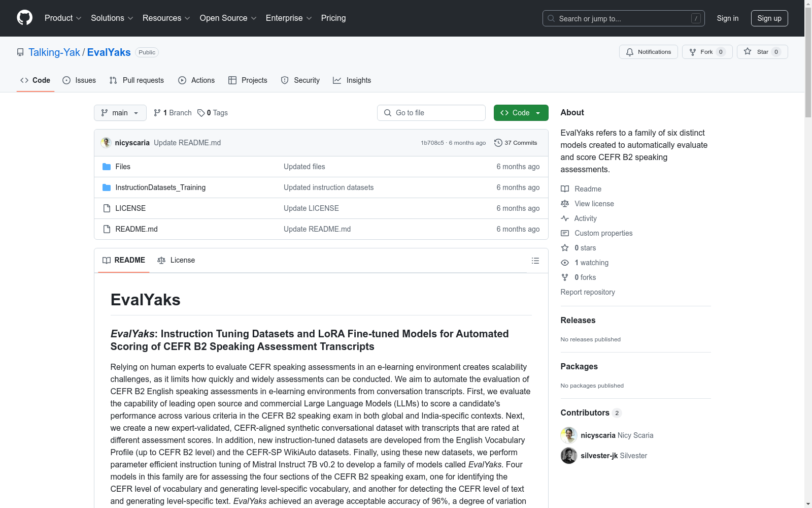Click commit message 'Updated instruction datasets'

tap(329, 187)
